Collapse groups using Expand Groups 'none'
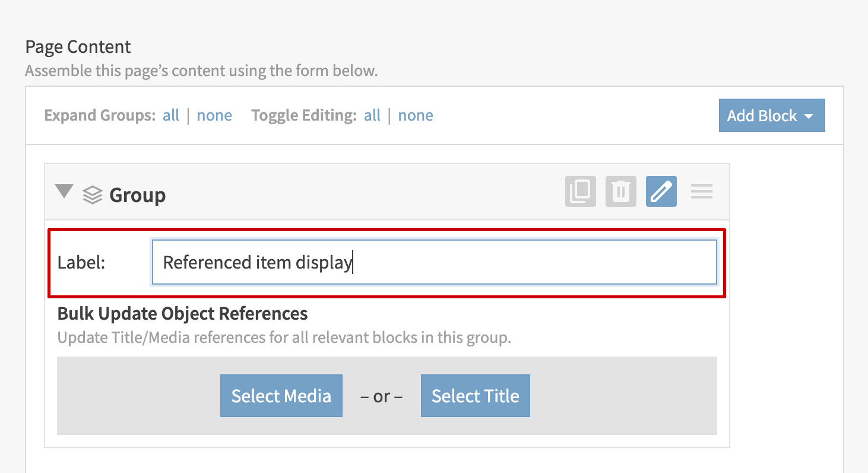The width and height of the screenshot is (868, 473). (x=214, y=115)
